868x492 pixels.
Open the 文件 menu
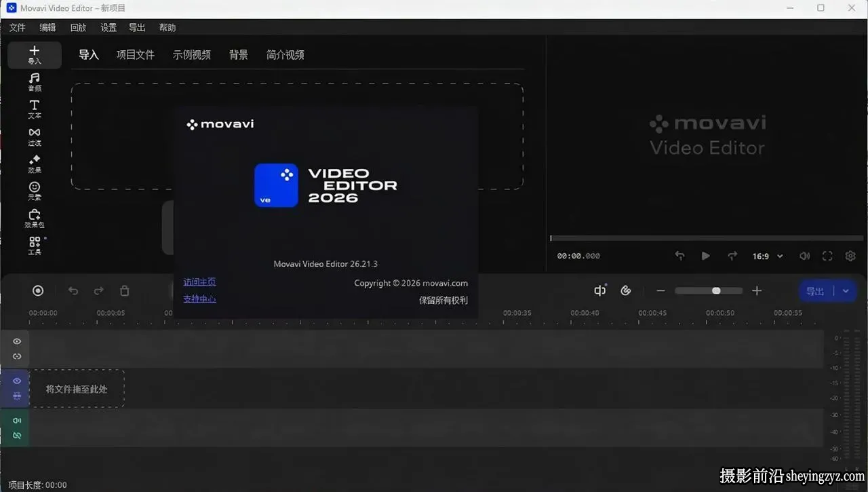click(17, 28)
